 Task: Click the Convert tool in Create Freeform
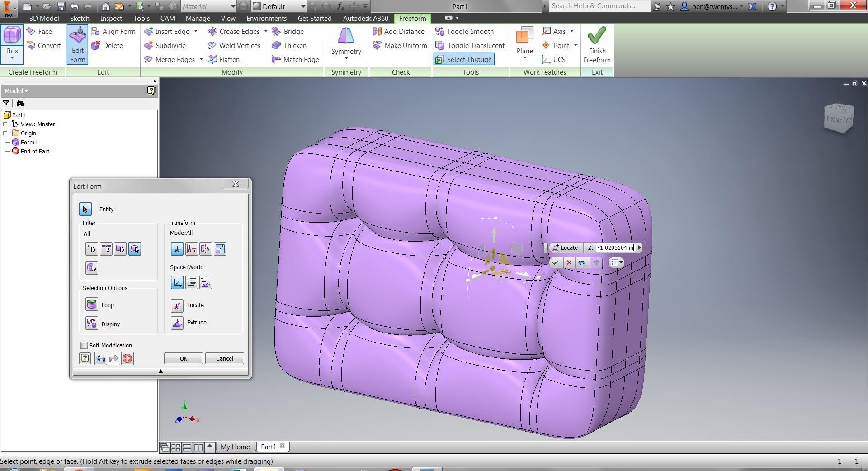(x=44, y=46)
